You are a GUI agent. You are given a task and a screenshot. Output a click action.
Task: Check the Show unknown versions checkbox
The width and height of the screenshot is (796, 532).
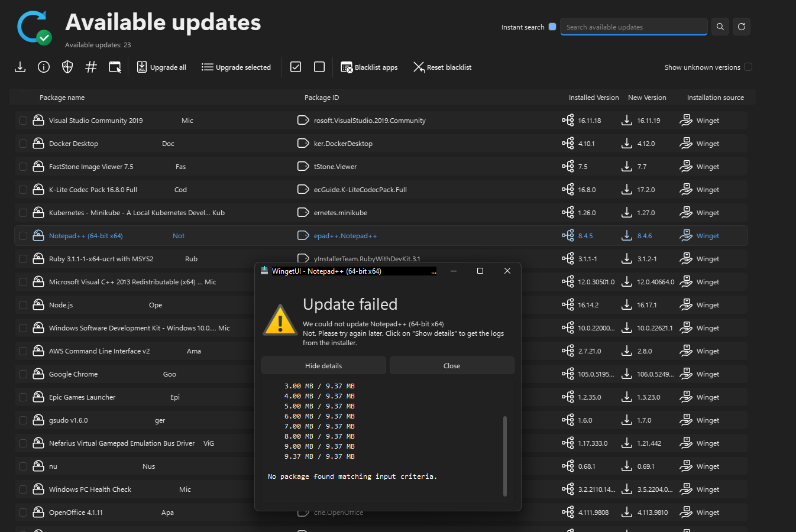pos(749,67)
